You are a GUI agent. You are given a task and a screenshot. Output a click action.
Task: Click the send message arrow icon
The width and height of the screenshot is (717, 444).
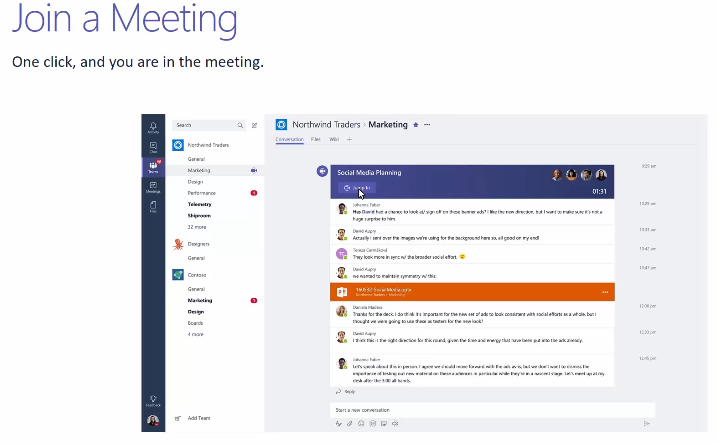(647, 424)
